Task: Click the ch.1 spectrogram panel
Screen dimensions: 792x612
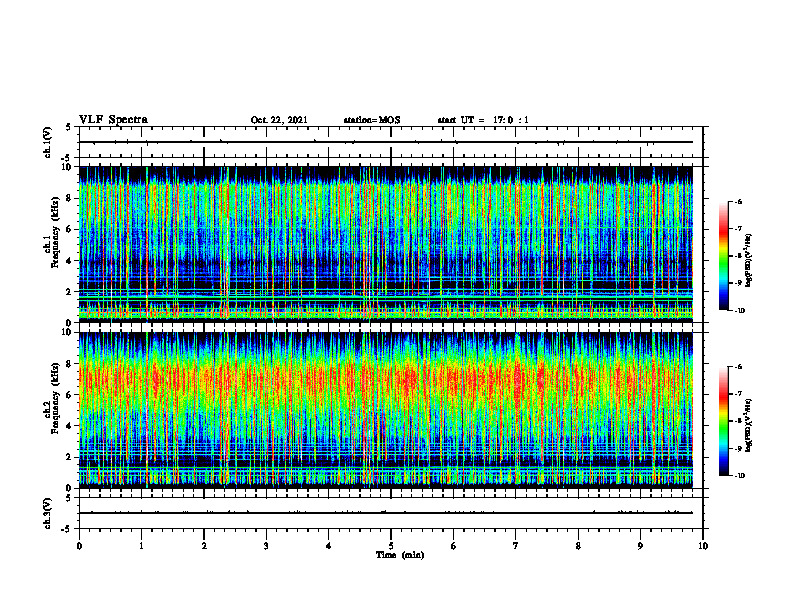Action: click(x=386, y=244)
